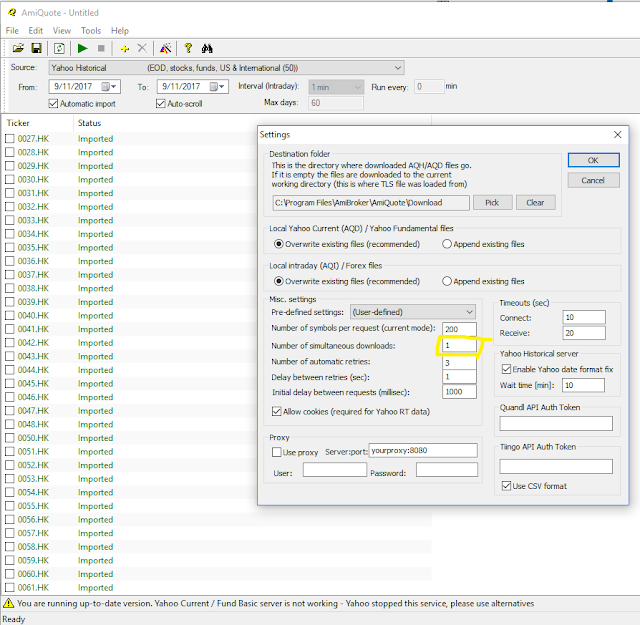
Task: Click Number of automatic retries field
Action: 459,363
